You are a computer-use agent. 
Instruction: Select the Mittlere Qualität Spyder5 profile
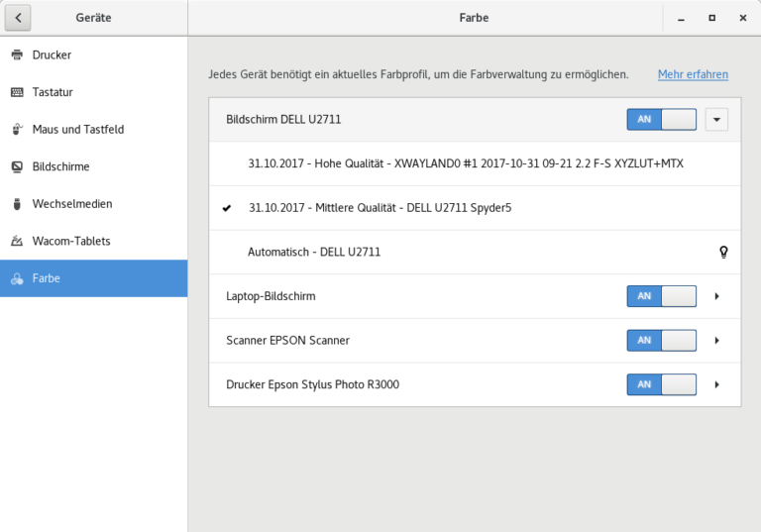(x=380, y=208)
